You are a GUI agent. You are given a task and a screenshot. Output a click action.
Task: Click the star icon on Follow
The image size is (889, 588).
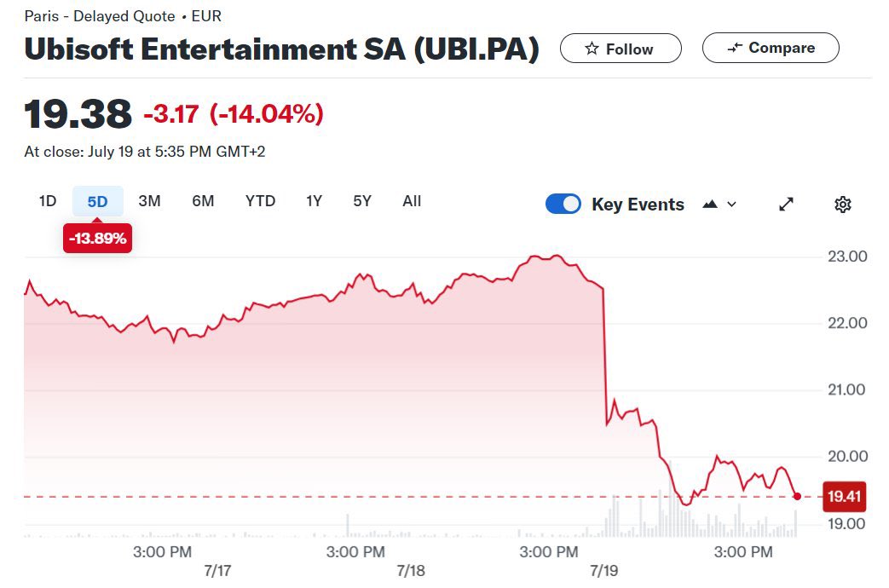[x=592, y=49]
